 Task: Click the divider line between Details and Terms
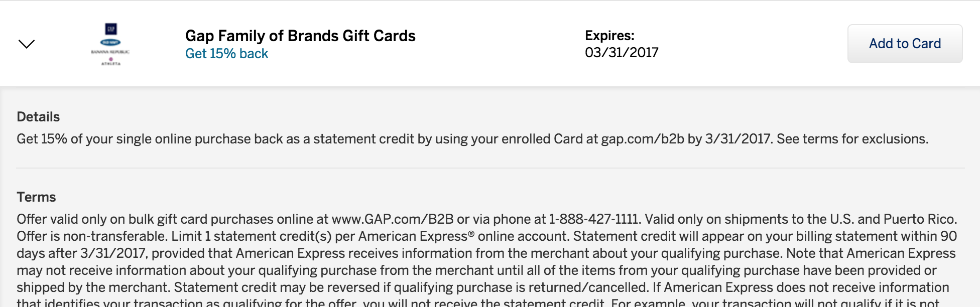point(491,168)
